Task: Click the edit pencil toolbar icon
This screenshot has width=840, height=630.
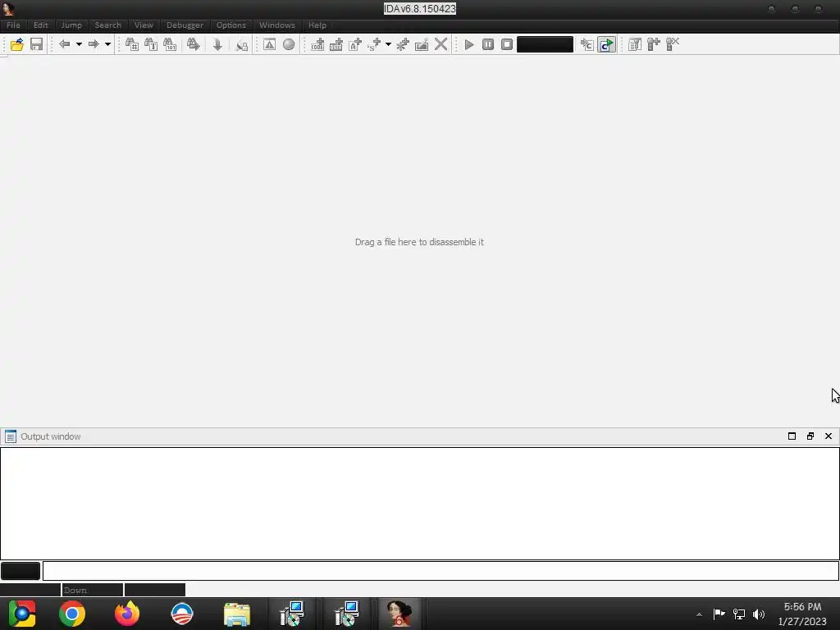Action: point(422,44)
